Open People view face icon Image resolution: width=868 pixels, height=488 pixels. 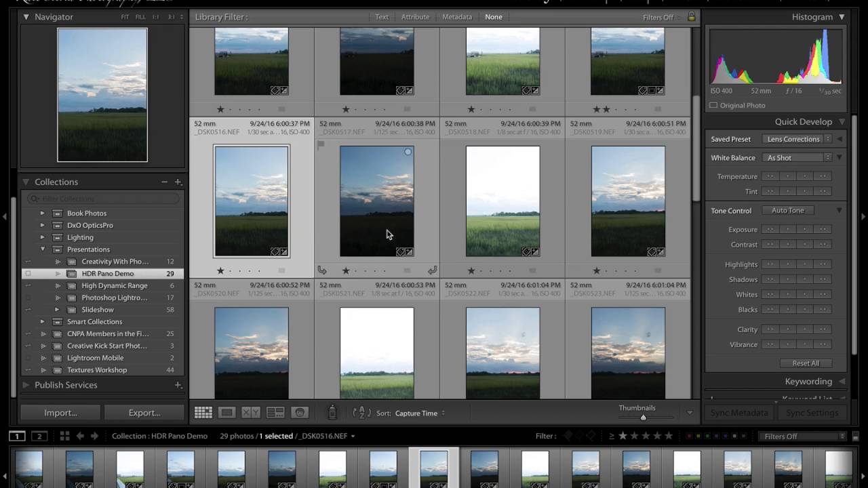pyautogui.click(x=300, y=413)
